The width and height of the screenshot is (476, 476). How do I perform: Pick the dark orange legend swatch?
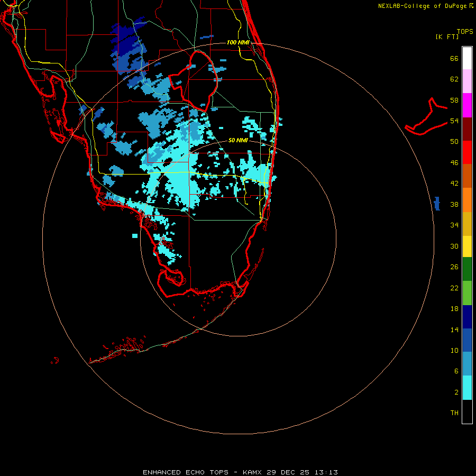click(467, 176)
